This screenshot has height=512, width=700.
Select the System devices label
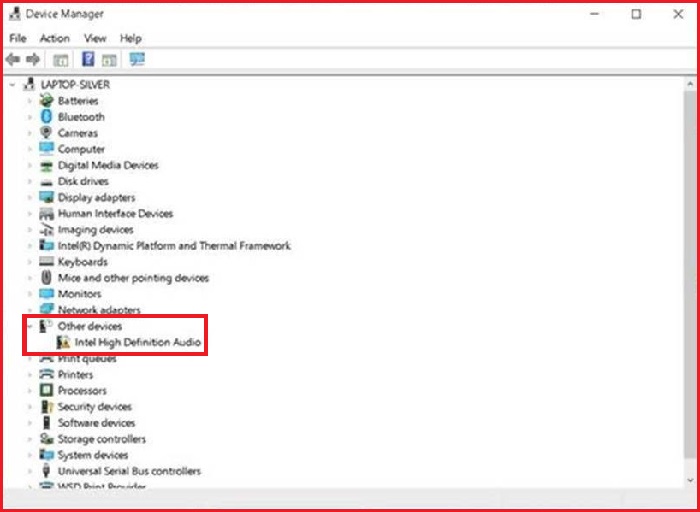[x=93, y=455]
